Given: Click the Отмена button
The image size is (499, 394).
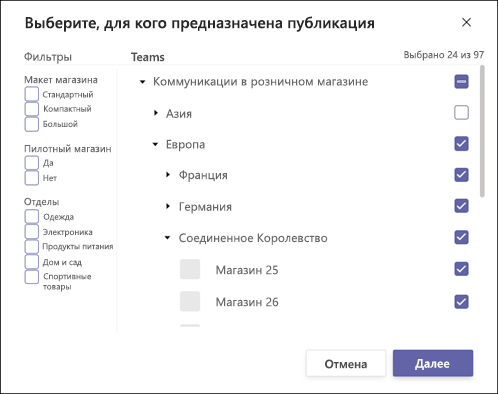Looking at the screenshot, I should point(346,363).
